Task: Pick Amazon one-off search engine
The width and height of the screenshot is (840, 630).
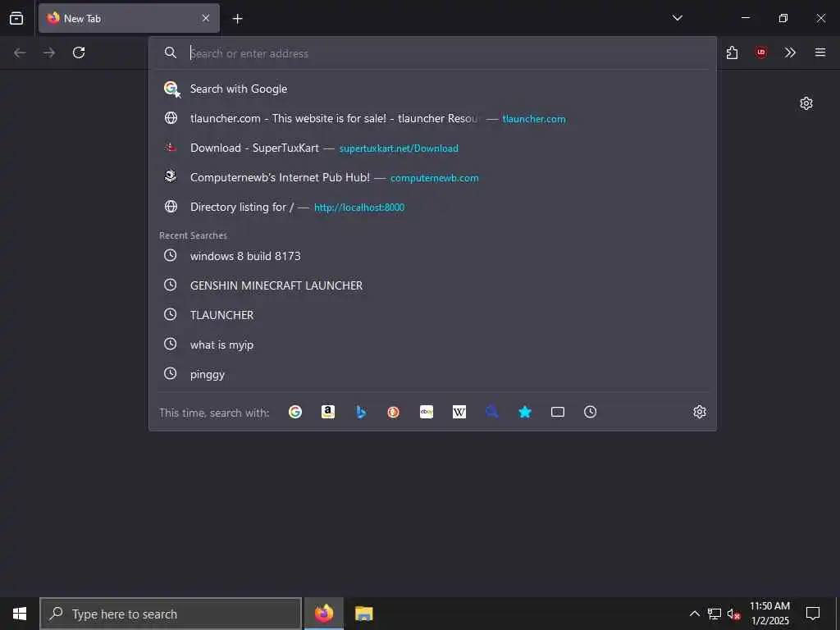Action: (x=328, y=412)
